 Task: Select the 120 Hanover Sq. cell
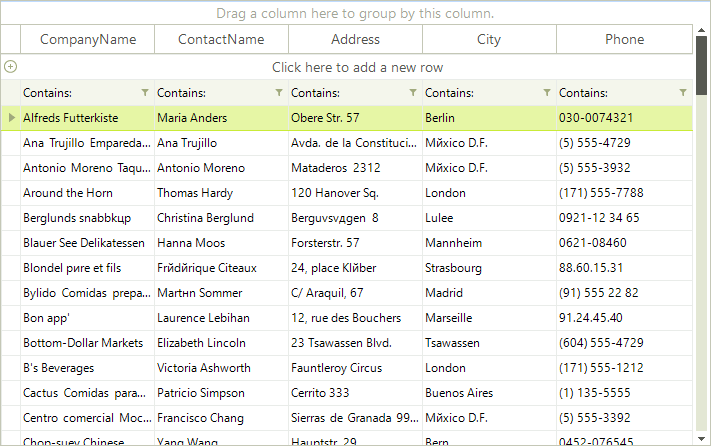(x=356, y=193)
